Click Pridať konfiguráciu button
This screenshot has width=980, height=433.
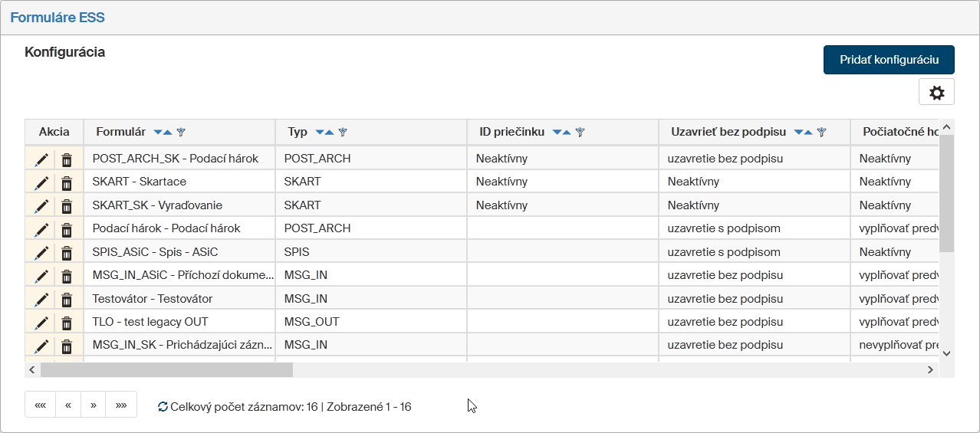[x=889, y=60]
